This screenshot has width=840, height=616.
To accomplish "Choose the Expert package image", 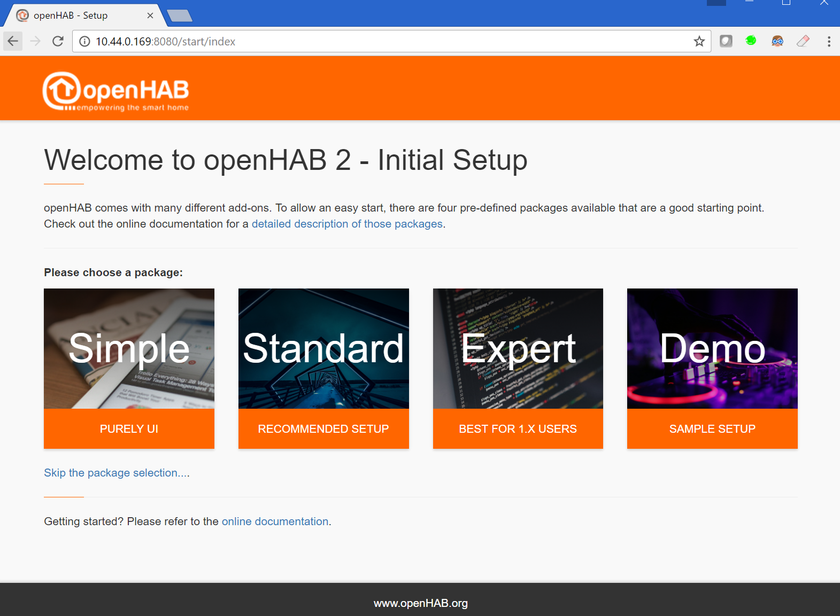I will (518, 348).
